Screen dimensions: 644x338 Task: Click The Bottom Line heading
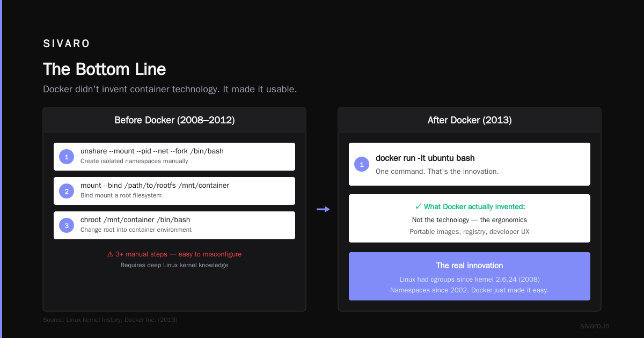(105, 69)
